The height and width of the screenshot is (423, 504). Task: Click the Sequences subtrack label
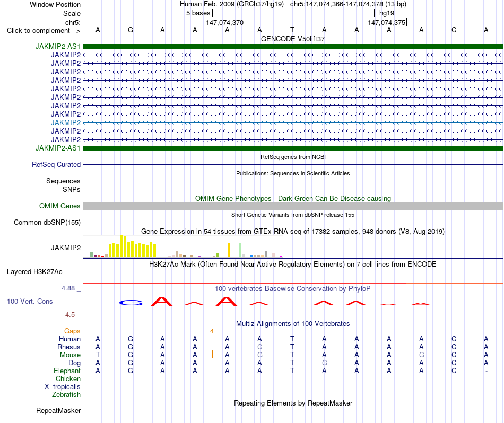pos(63,181)
